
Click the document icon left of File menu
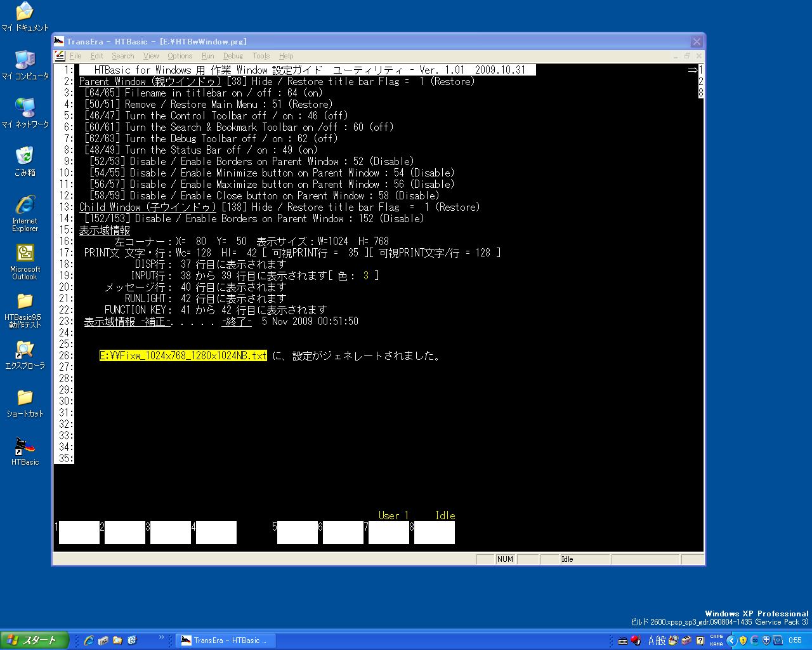60,56
